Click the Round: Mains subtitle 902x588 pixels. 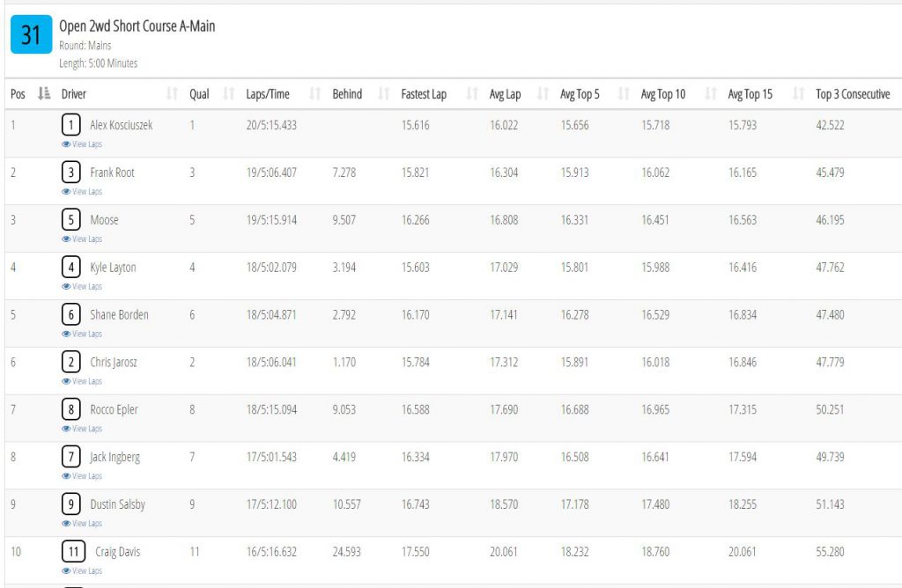(85, 46)
